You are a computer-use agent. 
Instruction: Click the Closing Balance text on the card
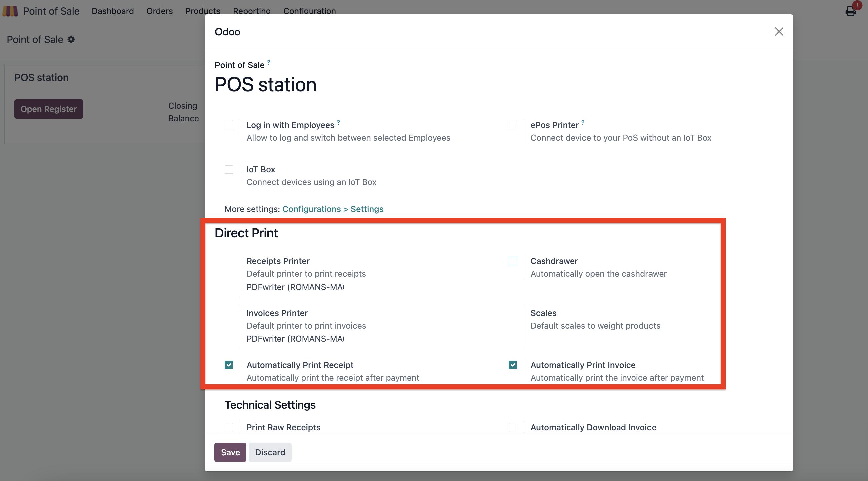click(x=184, y=112)
